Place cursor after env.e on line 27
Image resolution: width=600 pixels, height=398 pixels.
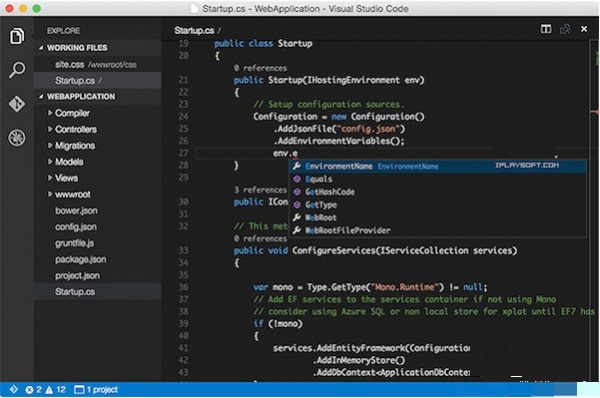298,153
